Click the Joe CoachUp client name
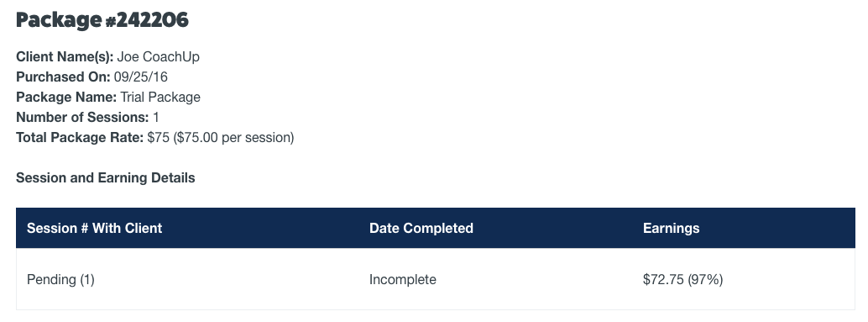The height and width of the screenshot is (322, 868). (159, 57)
